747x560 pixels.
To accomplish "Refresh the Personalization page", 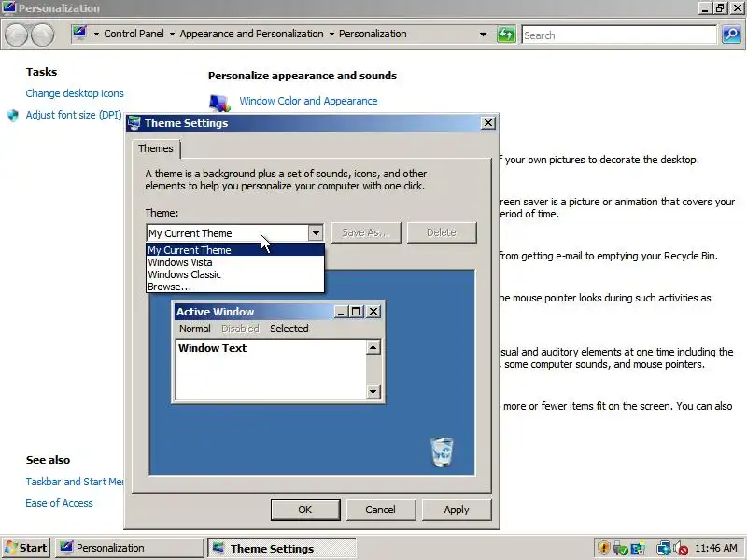I will tap(506, 35).
